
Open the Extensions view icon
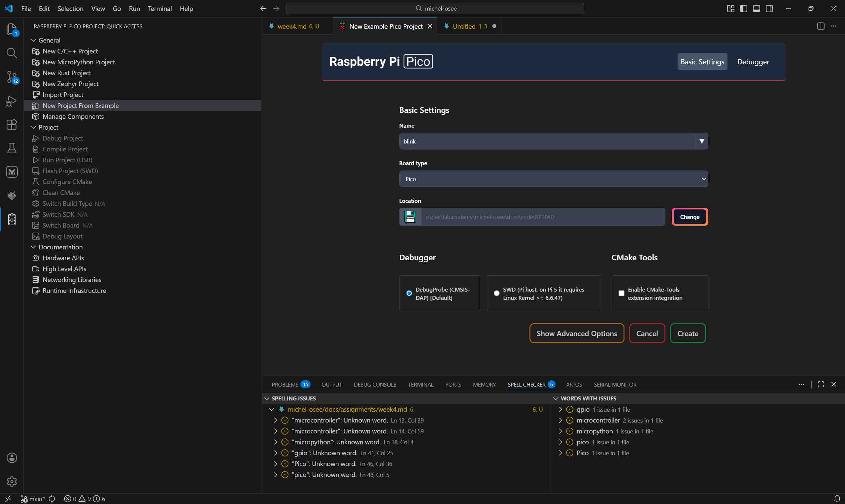[12, 124]
